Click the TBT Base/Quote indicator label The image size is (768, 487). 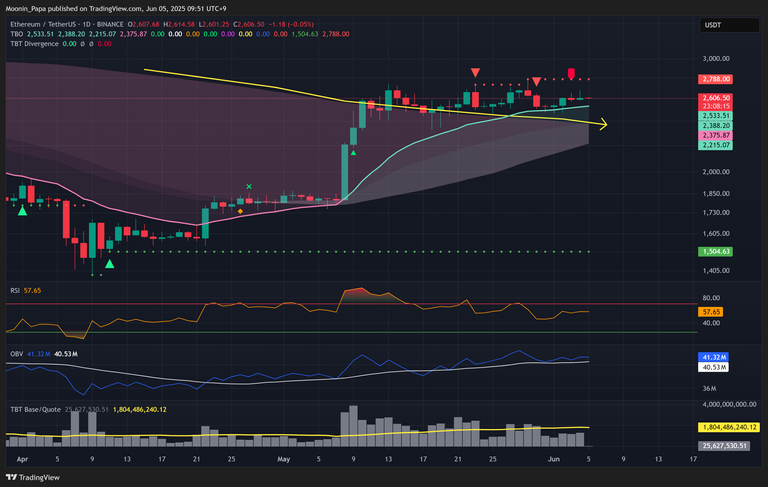(36, 410)
